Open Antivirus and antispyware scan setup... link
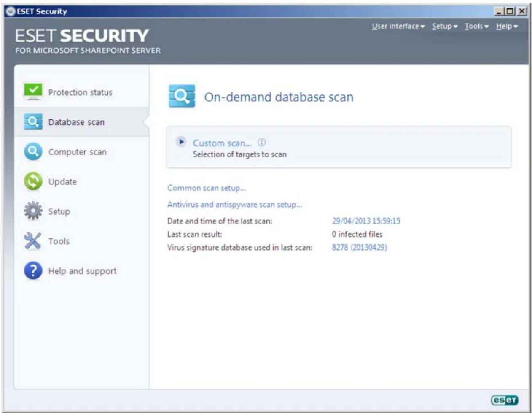 [x=234, y=205]
